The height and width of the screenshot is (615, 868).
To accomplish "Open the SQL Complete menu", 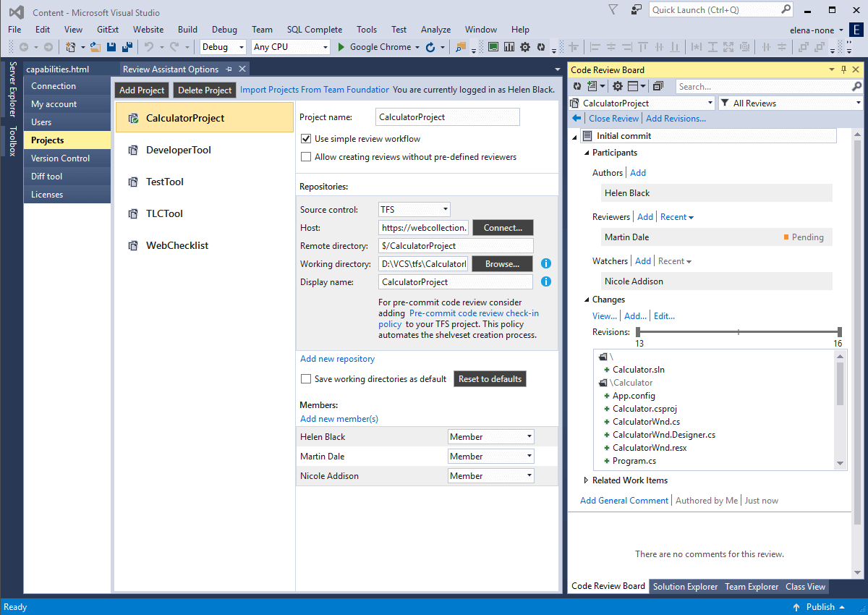I will click(x=315, y=29).
